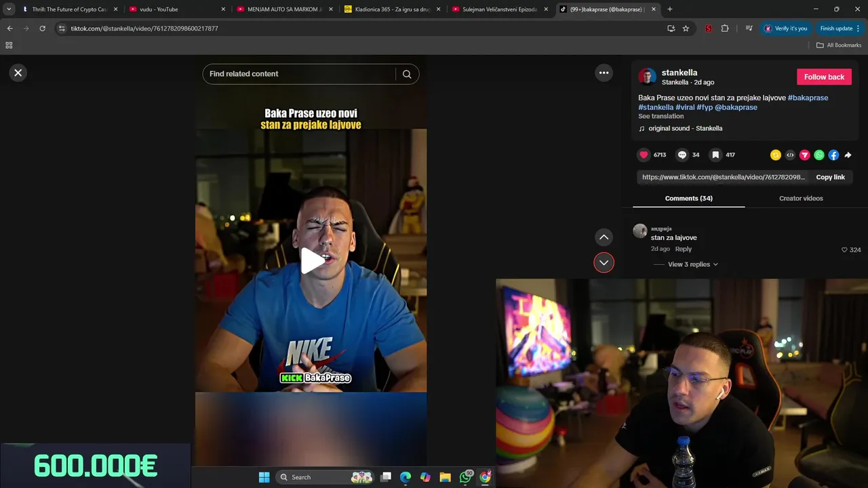Viewport: 868px width, 488px height.
Task: Repost video with the yellow repost icon
Action: click(x=776, y=155)
